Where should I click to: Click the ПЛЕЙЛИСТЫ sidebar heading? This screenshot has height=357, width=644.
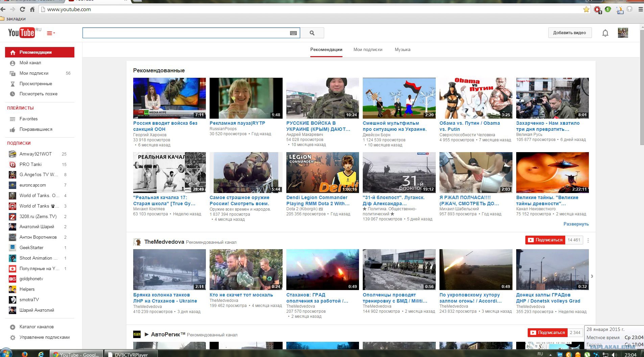click(x=20, y=108)
